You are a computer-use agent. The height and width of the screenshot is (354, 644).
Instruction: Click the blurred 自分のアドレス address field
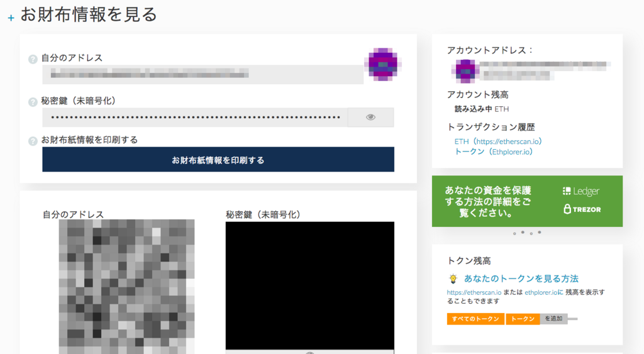click(x=203, y=74)
